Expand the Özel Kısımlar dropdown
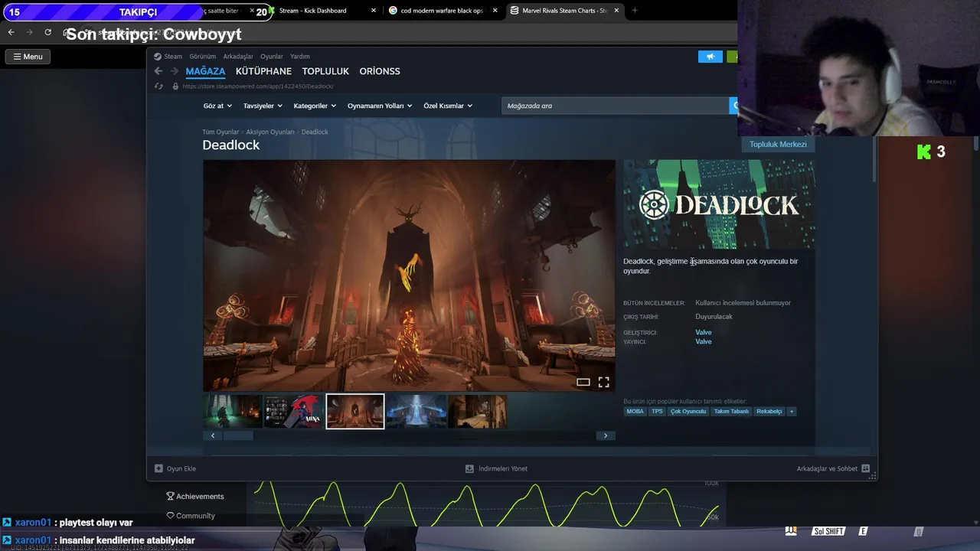The height and width of the screenshot is (551, 980). click(448, 106)
